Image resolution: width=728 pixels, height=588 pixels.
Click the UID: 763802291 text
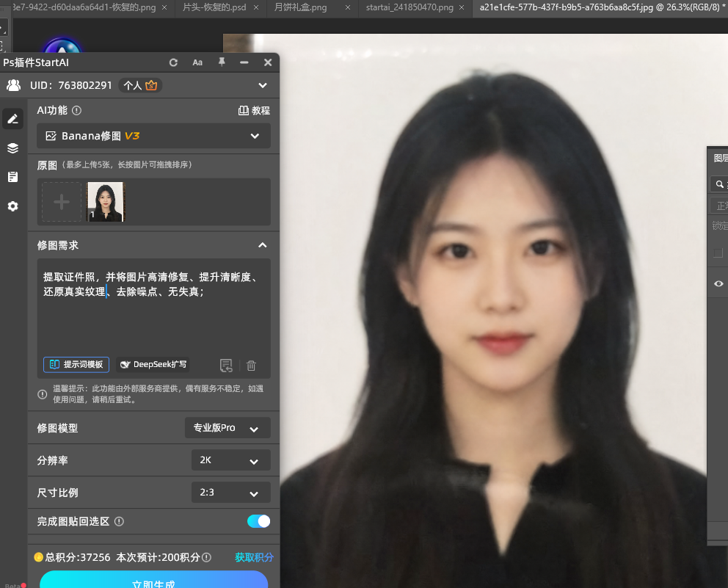[x=71, y=85]
